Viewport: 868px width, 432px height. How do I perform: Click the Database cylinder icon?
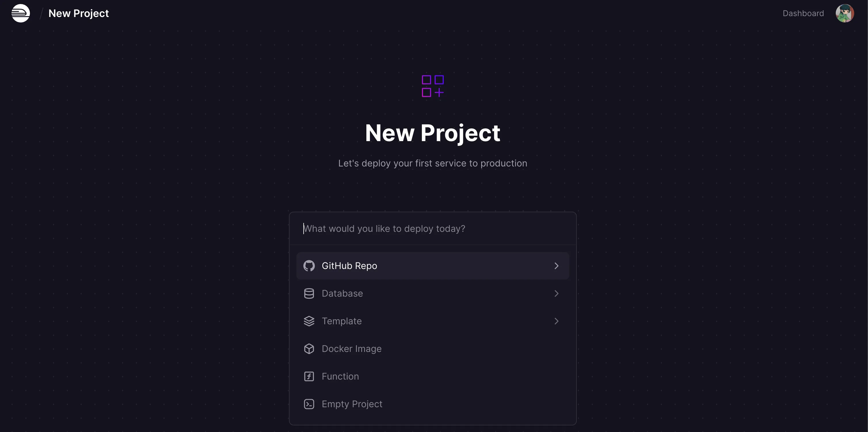pyautogui.click(x=309, y=293)
